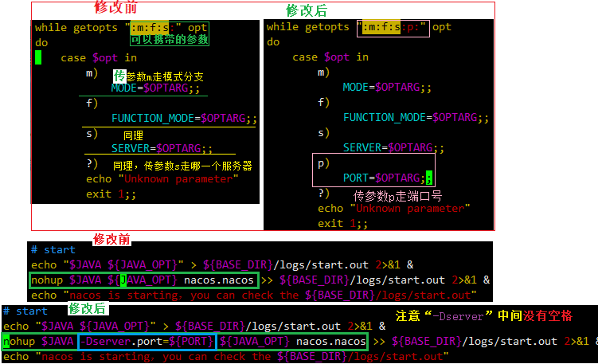
Task: Click echo "nacos is starting" line in the 修改前 block
Action: tap(254, 296)
